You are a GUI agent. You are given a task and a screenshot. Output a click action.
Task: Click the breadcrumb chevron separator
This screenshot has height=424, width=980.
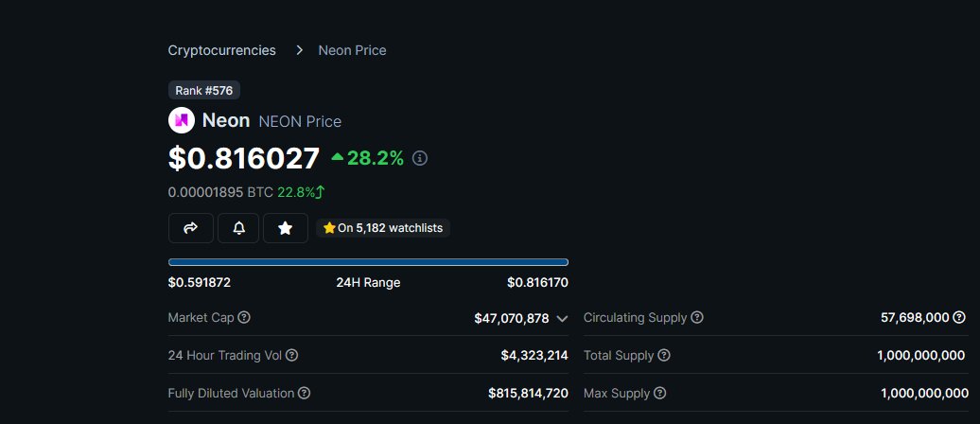click(299, 50)
